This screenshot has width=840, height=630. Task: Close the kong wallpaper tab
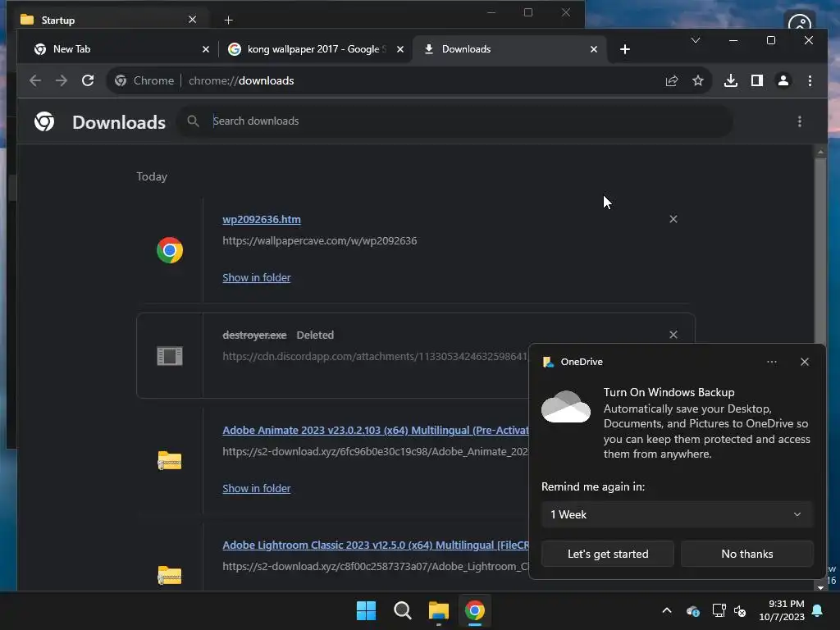coord(400,49)
